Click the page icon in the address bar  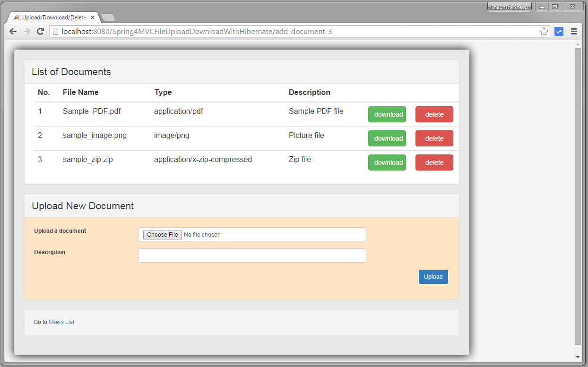tap(55, 31)
